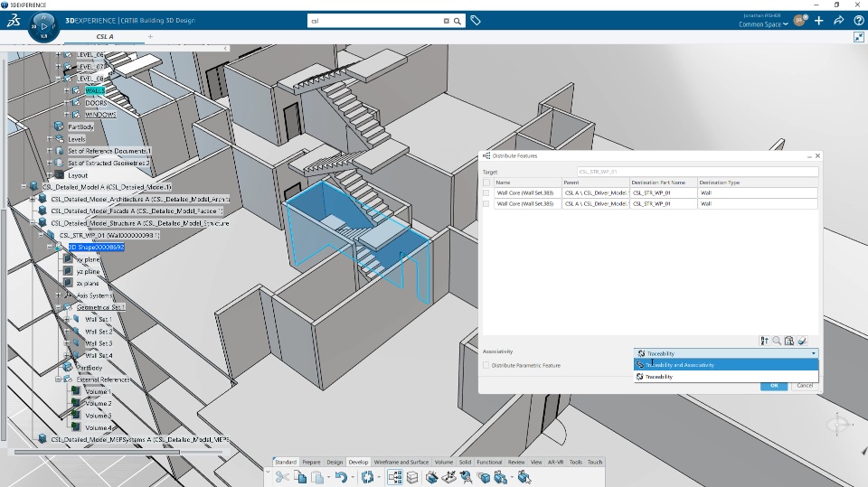868x487 pixels.
Task: Open the Undo history dropdown arrow
Action: pyautogui.click(x=352, y=477)
